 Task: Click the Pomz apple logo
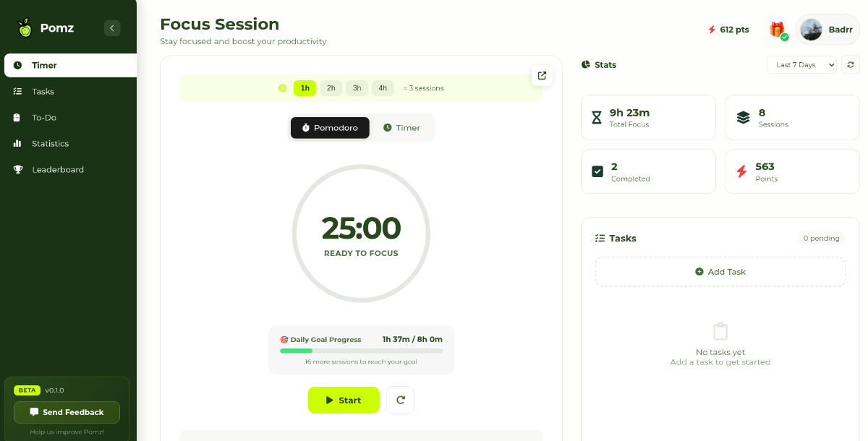click(25, 28)
